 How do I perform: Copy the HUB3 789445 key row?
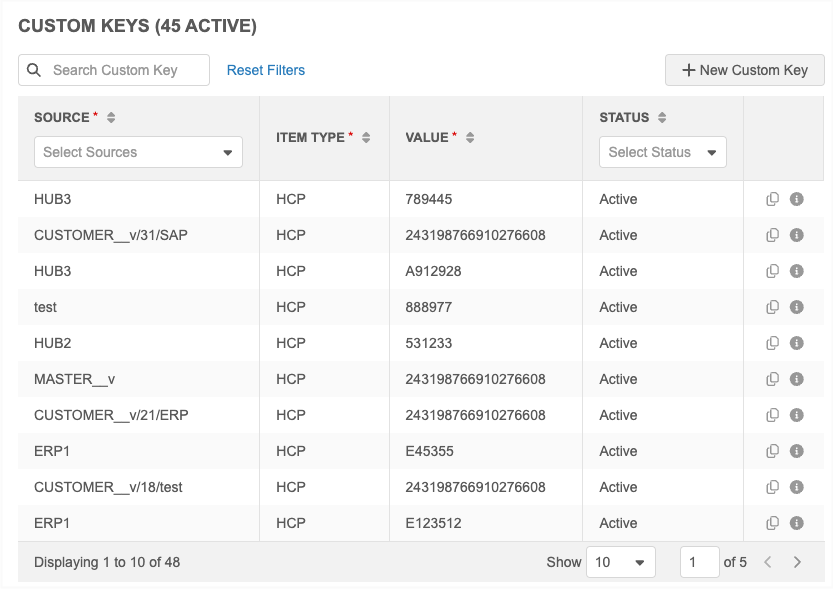coord(772,199)
